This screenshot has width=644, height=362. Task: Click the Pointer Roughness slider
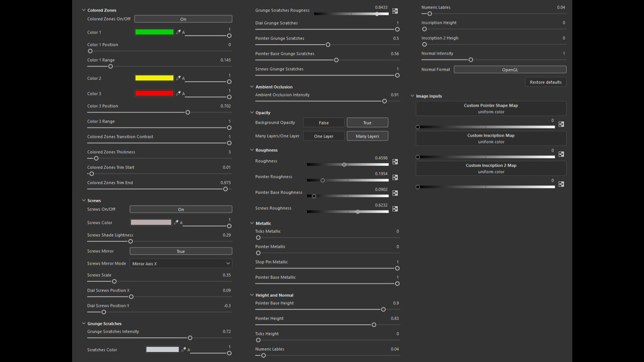[348, 180]
